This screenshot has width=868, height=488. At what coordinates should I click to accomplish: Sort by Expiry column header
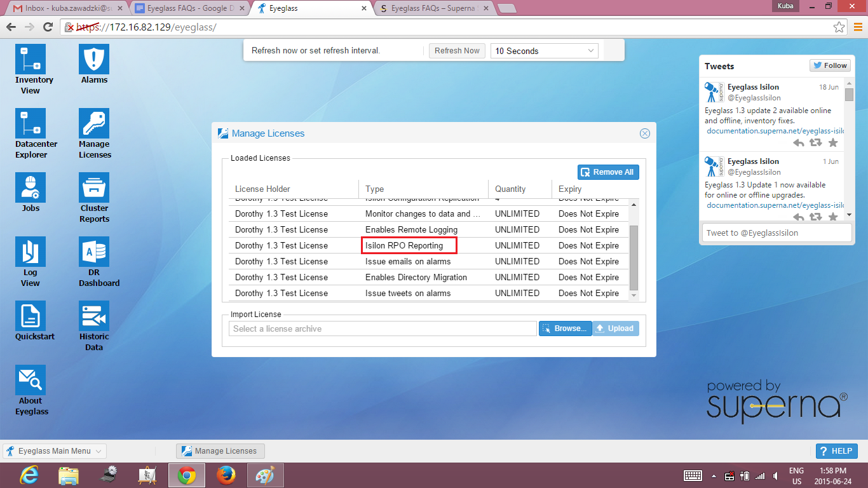pos(590,189)
